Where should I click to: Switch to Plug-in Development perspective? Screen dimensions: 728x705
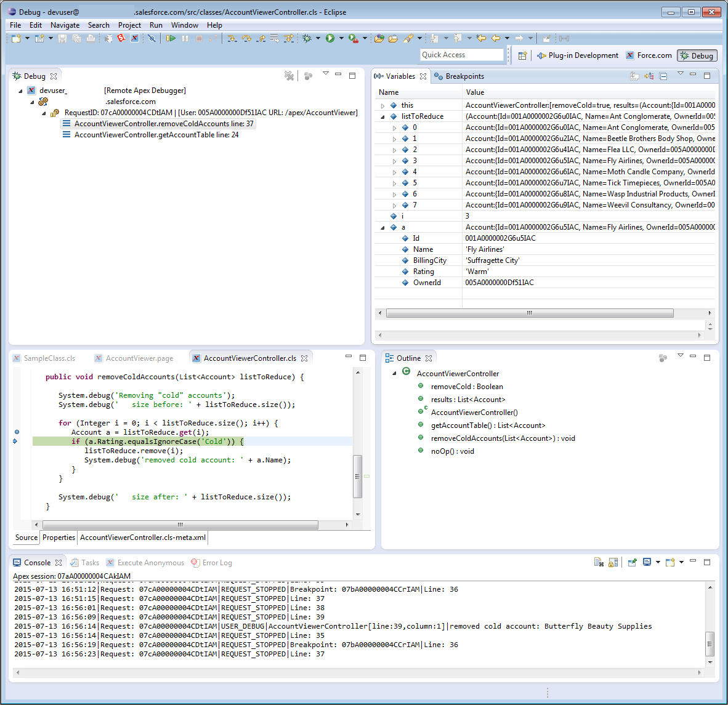578,55
